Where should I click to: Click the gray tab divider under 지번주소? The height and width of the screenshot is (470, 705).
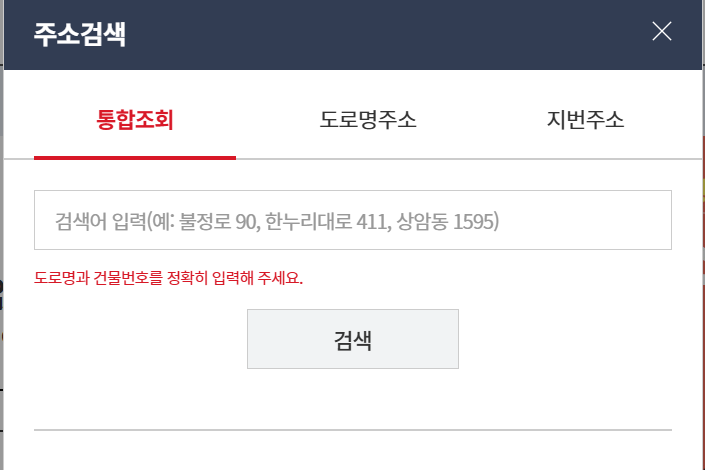(x=585, y=159)
